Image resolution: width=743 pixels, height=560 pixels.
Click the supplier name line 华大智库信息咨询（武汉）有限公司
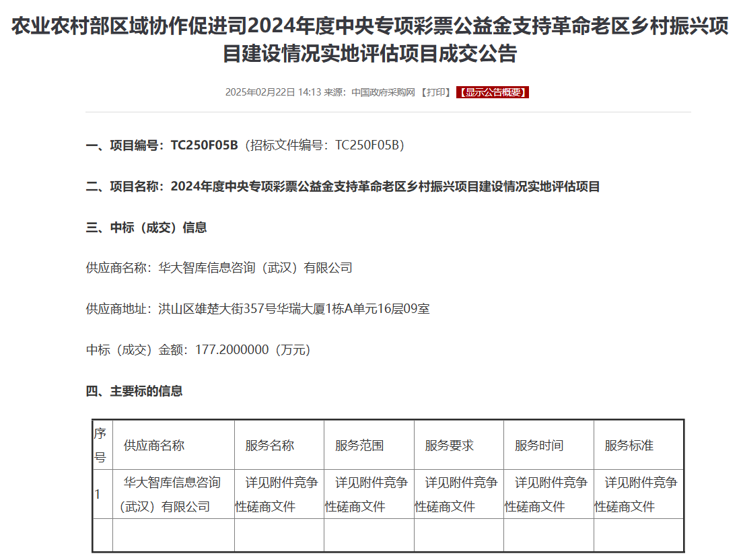point(219,268)
